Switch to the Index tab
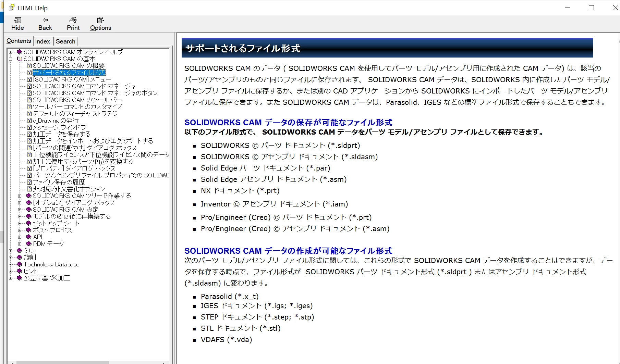 click(43, 41)
